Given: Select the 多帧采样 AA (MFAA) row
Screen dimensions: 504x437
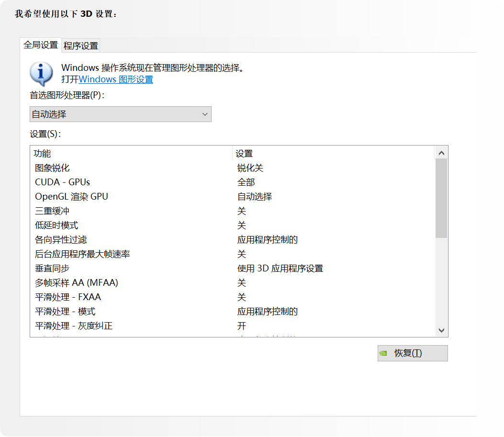Looking at the screenshot, I should 233,283.
